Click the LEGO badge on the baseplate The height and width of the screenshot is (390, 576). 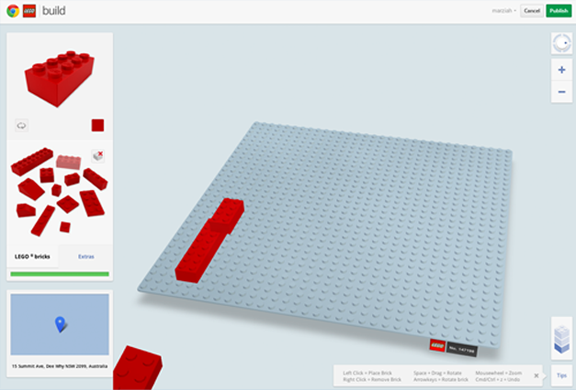pos(438,346)
